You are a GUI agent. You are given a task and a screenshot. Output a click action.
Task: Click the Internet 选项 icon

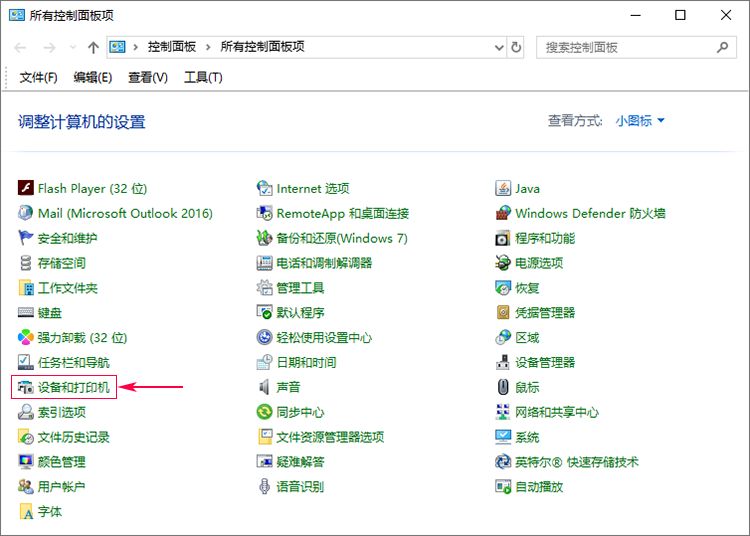(x=264, y=188)
